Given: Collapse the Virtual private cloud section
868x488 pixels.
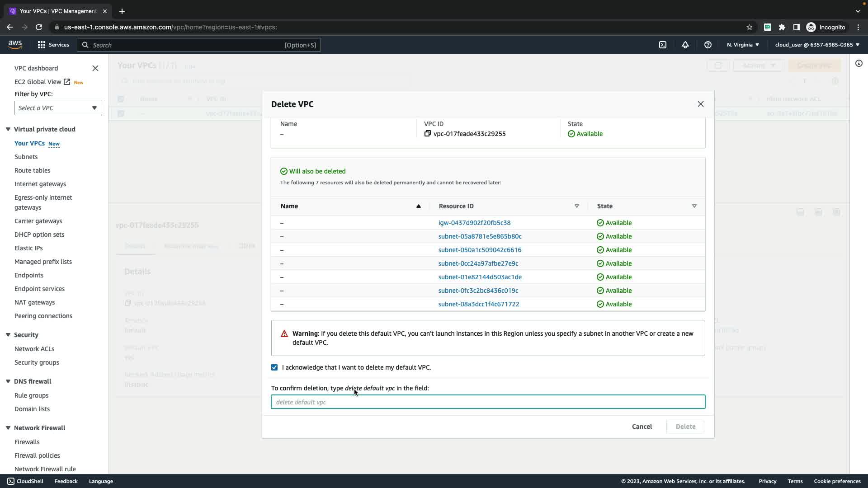Looking at the screenshot, I should tap(8, 129).
